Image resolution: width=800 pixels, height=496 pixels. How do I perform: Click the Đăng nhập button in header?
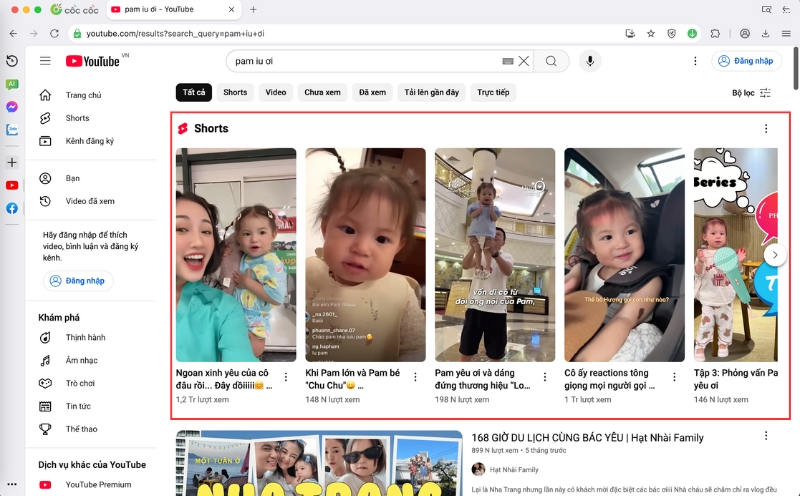pyautogui.click(x=747, y=61)
